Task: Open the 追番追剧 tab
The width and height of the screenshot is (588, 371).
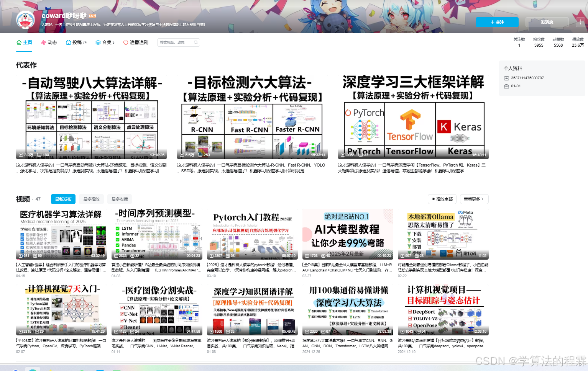Action: coord(136,42)
